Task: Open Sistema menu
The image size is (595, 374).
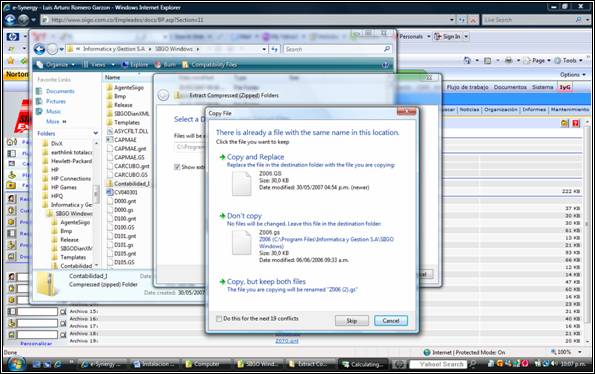Action: tap(543, 87)
